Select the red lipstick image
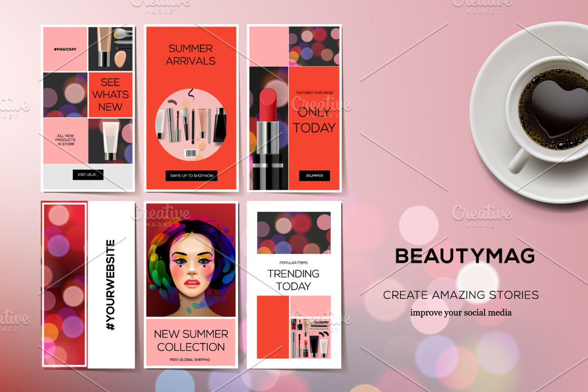 [x=268, y=139]
